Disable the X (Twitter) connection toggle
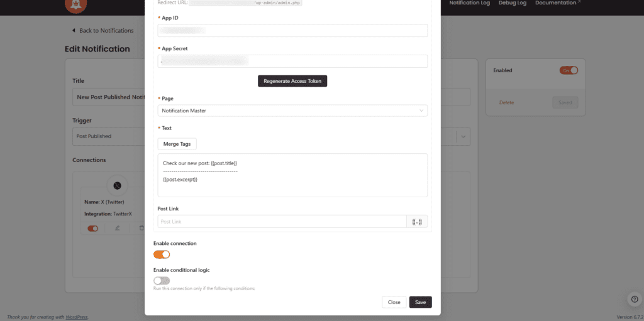644x321 pixels. tap(92, 229)
